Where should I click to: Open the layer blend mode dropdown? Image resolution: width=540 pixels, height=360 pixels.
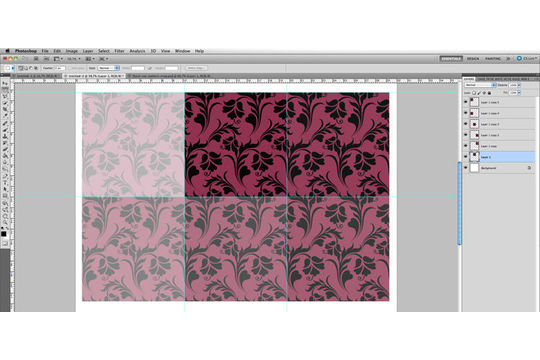click(480, 85)
